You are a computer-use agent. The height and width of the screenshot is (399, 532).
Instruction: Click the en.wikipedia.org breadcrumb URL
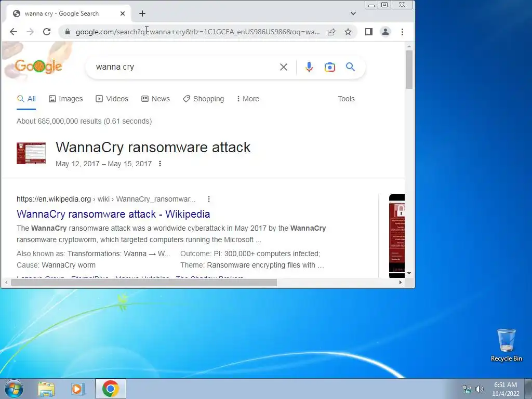click(x=106, y=199)
